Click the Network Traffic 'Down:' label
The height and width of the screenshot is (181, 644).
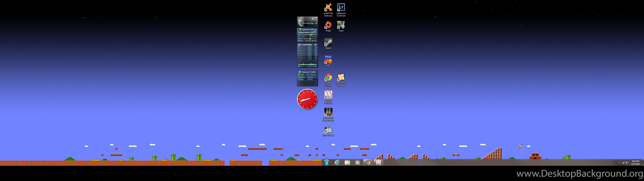pos(313,75)
